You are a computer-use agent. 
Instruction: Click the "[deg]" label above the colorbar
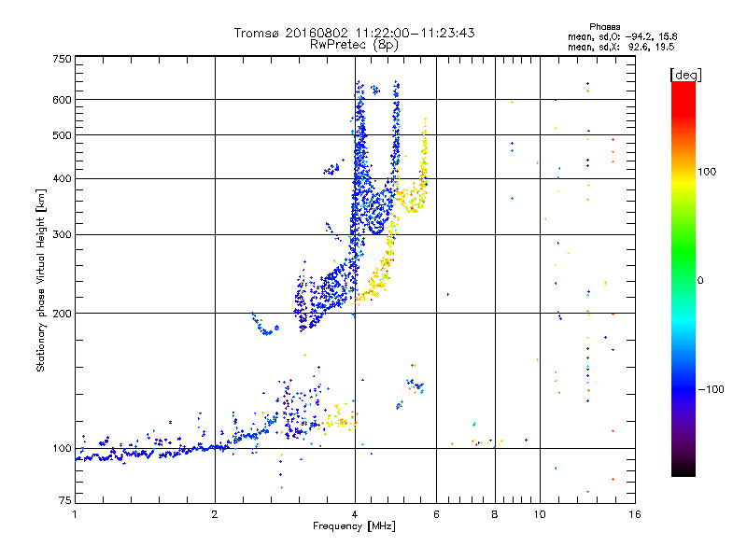(x=685, y=75)
